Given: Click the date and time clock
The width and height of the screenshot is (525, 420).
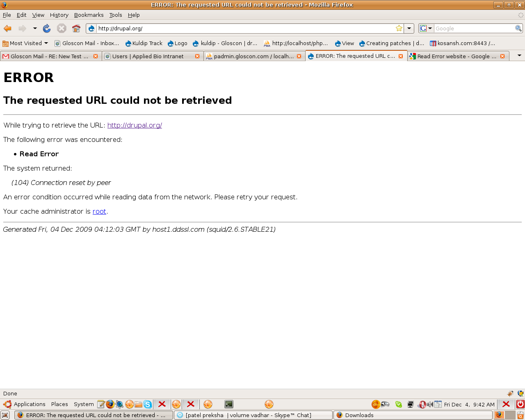Looking at the screenshot, I should [469, 404].
